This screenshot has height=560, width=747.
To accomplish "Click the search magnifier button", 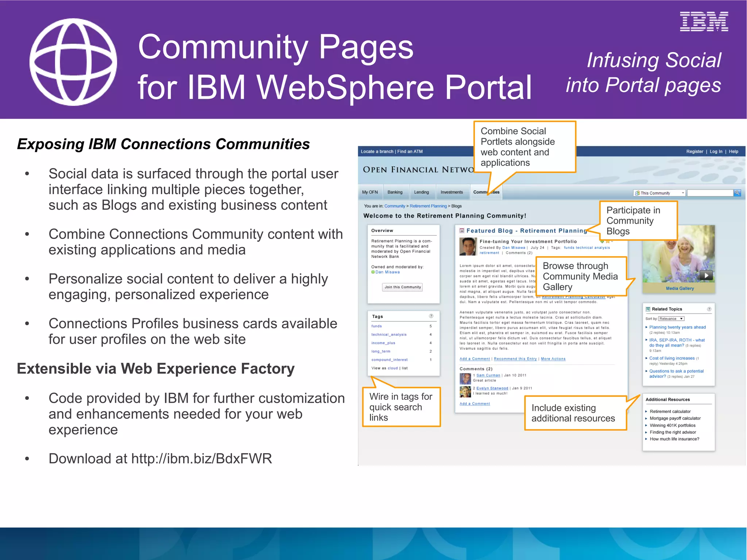I will (x=737, y=193).
